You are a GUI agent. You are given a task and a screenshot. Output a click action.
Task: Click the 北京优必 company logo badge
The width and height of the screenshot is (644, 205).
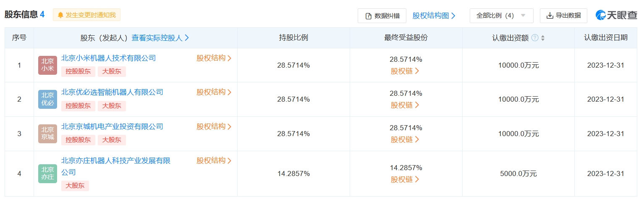(47, 100)
